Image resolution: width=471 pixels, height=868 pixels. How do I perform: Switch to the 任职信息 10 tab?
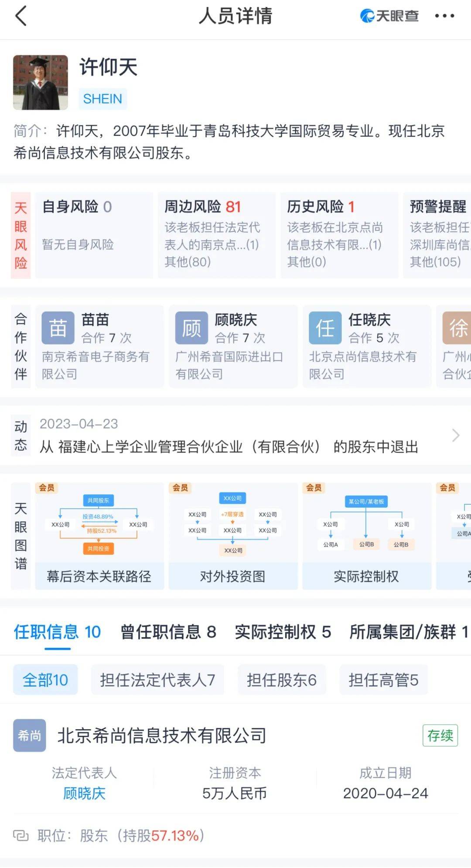point(58,632)
